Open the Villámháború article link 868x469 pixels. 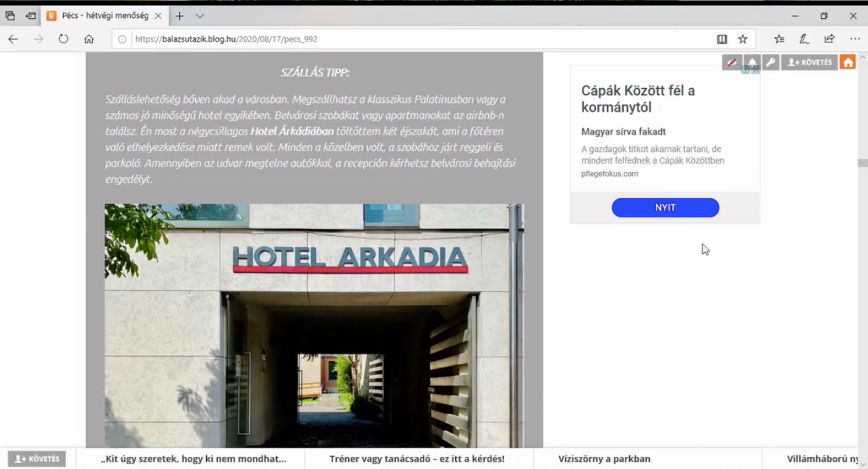822,459
